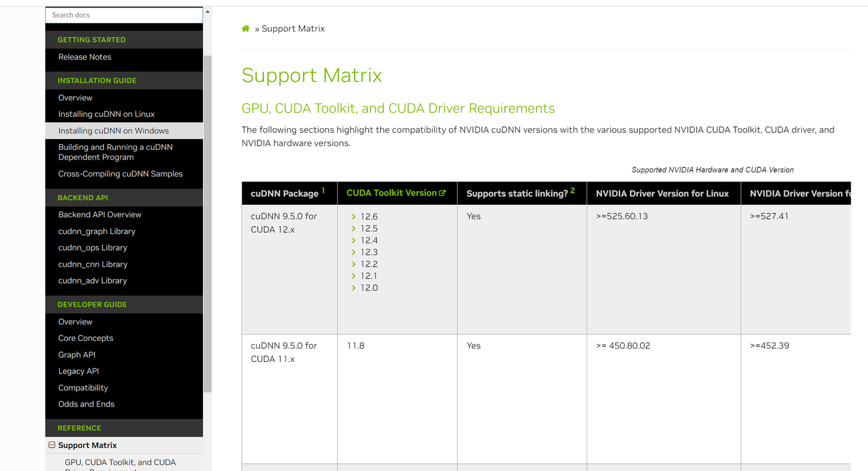
Task: Focus the Search docs field
Action: [124, 15]
